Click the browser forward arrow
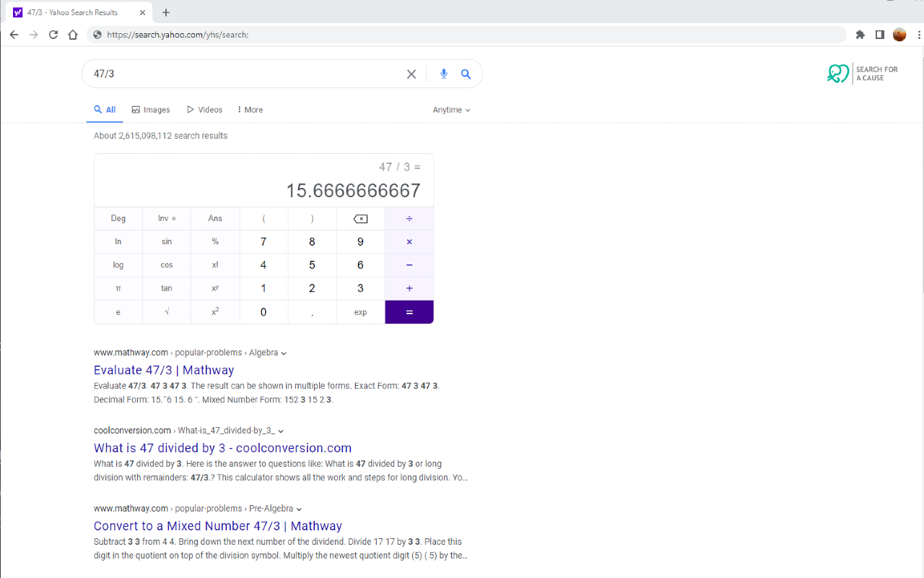The image size is (924, 578). pyautogui.click(x=33, y=35)
